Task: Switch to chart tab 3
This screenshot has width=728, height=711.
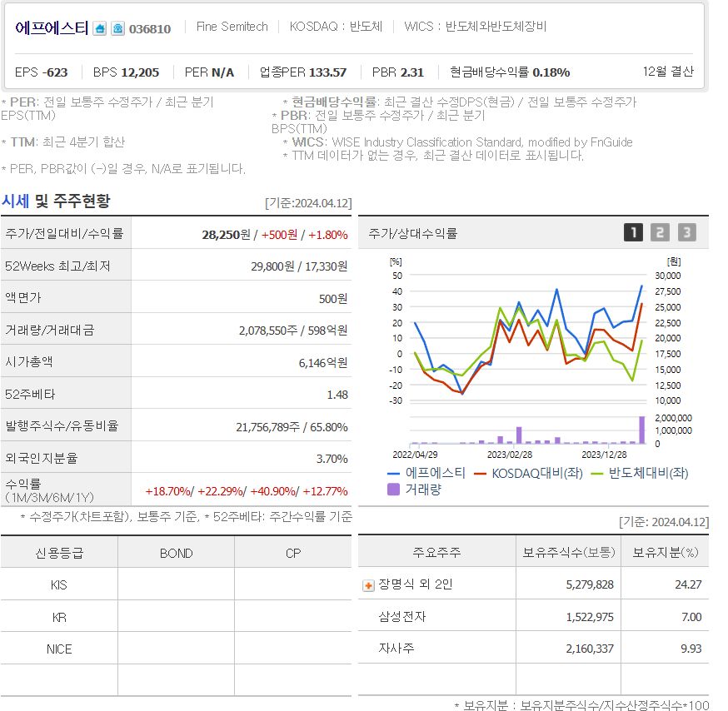Action: coord(687,232)
